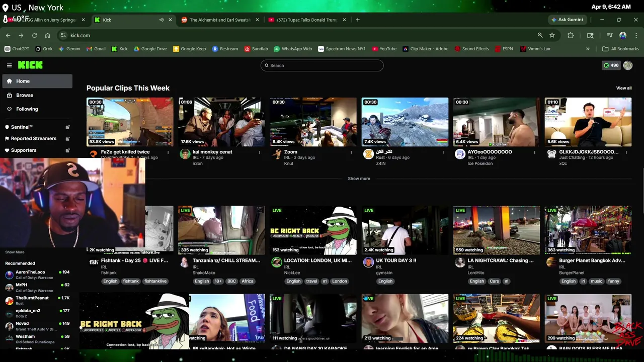Open the Grok bookmark
The image size is (644, 362).
coord(43,49)
